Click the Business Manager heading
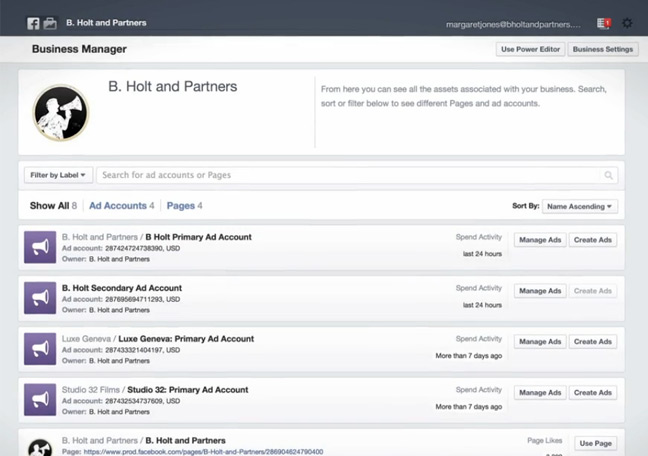648x456 pixels. click(79, 49)
